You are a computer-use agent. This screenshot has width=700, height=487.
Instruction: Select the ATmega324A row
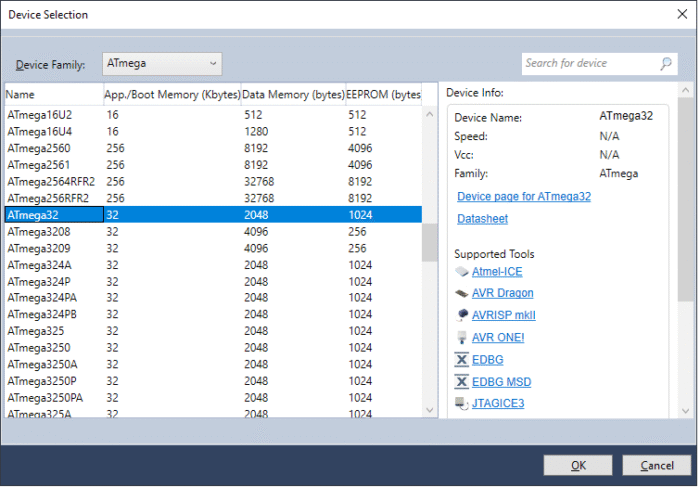coord(213,265)
